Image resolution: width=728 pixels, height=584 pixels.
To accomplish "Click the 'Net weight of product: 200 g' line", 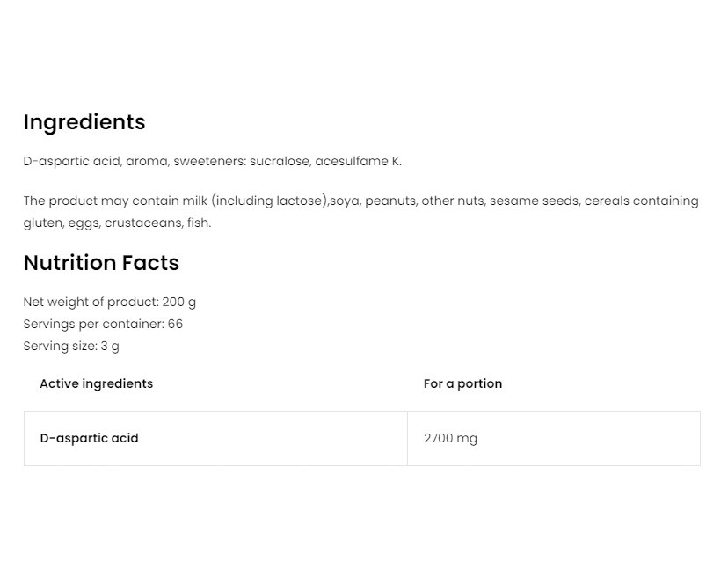I will point(110,302).
